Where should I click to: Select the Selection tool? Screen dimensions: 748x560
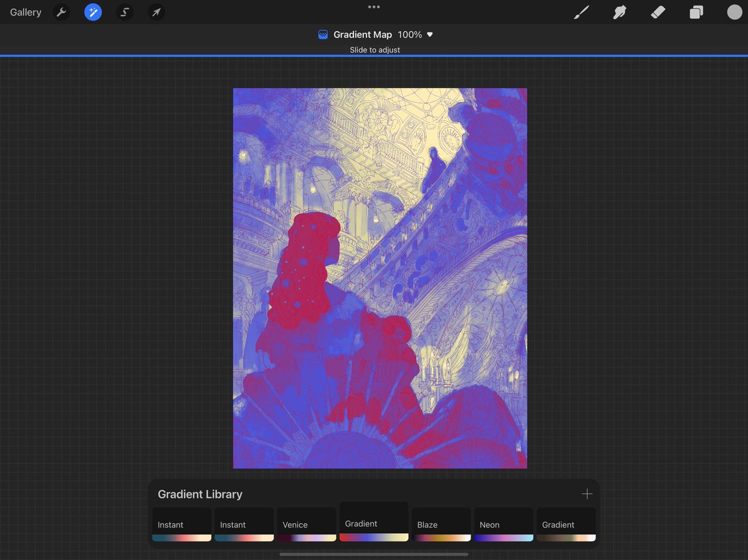(x=124, y=12)
